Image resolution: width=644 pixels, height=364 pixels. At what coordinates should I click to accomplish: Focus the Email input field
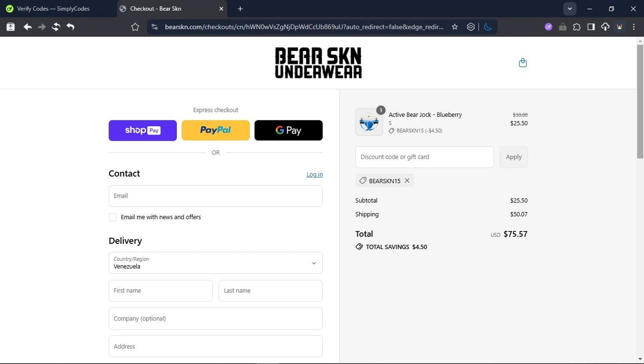pos(216,196)
